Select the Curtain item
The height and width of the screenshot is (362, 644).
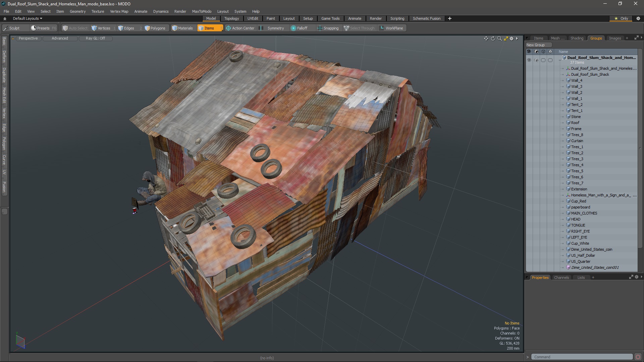point(577,141)
